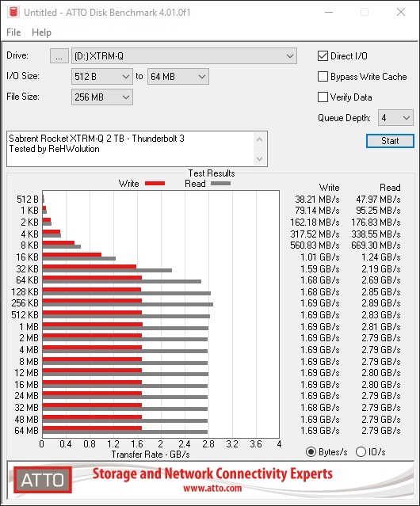
Task: Open the Drive selection dropdown
Action: pyautogui.click(x=184, y=56)
